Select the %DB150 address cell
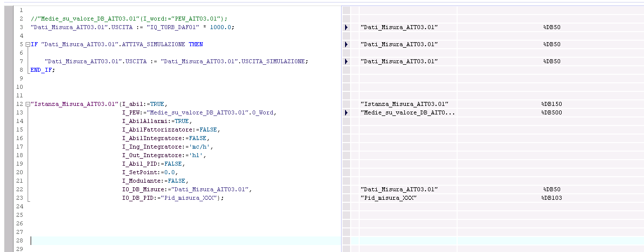The height and width of the screenshot is (252, 644). (551, 104)
